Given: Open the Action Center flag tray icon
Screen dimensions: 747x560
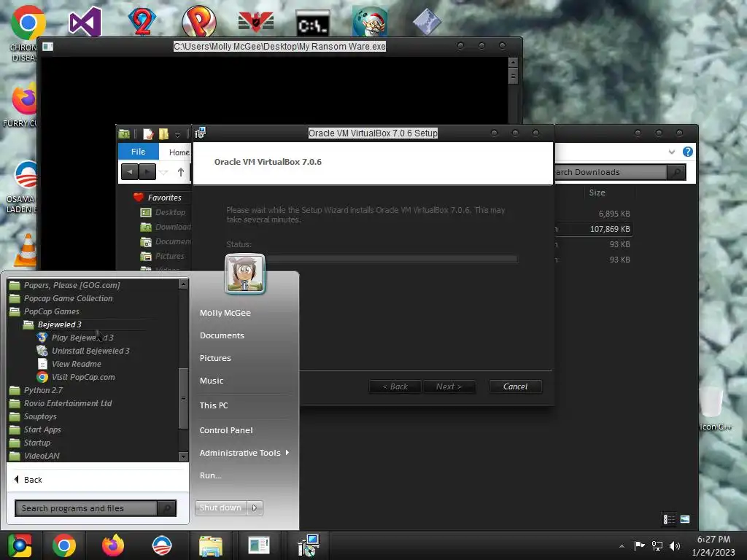Looking at the screenshot, I should [639, 545].
